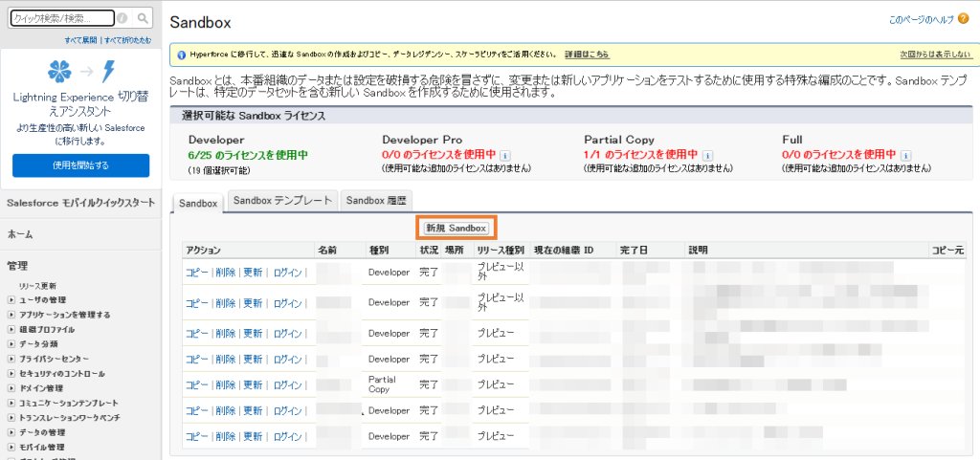Click ログイン in the Partial Copy sandbox row
980x460 pixels.
pyautogui.click(x=288, y=384)
